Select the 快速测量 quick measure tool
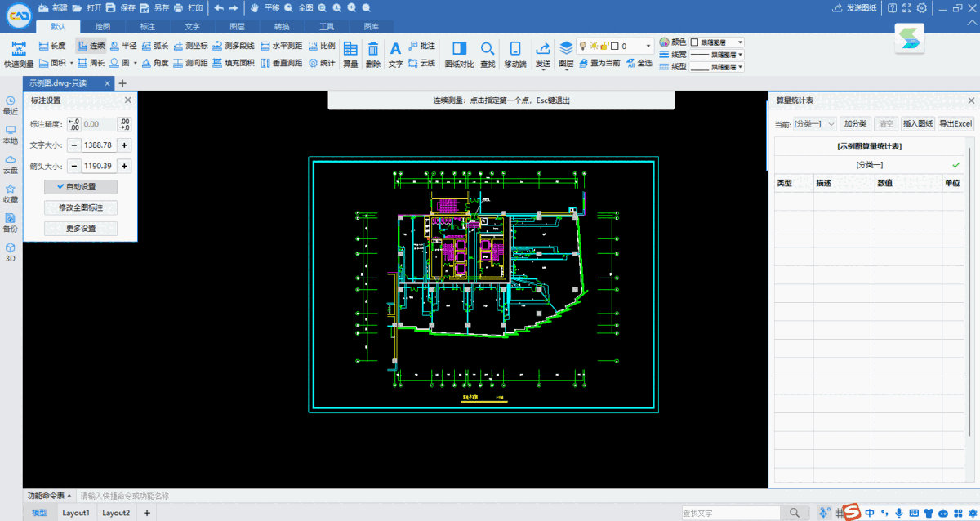This screenshot has height=521, width=980. [17, 52]
